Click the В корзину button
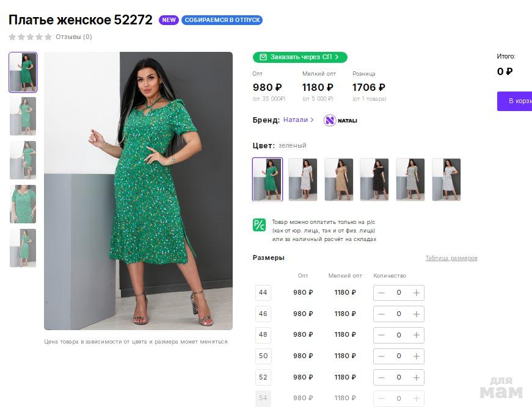Viewport: 532px width, 407px height. click(x=515, y=101)
